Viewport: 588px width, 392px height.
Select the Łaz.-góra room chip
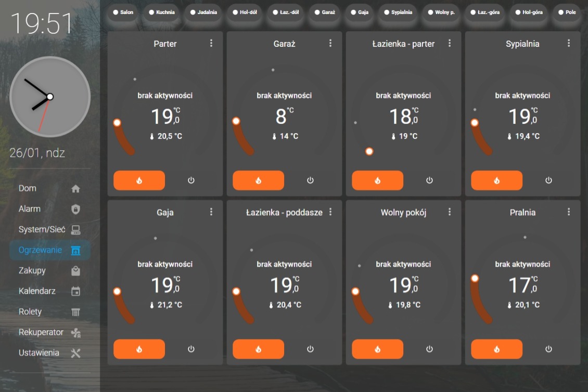pyautogui.click(x=485, y=12)
